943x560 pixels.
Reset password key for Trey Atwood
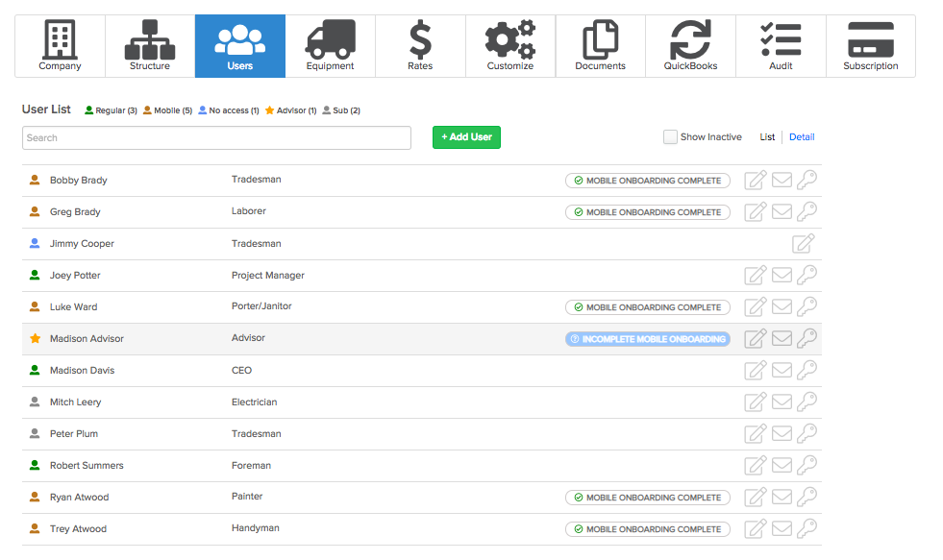click(807, 528)
